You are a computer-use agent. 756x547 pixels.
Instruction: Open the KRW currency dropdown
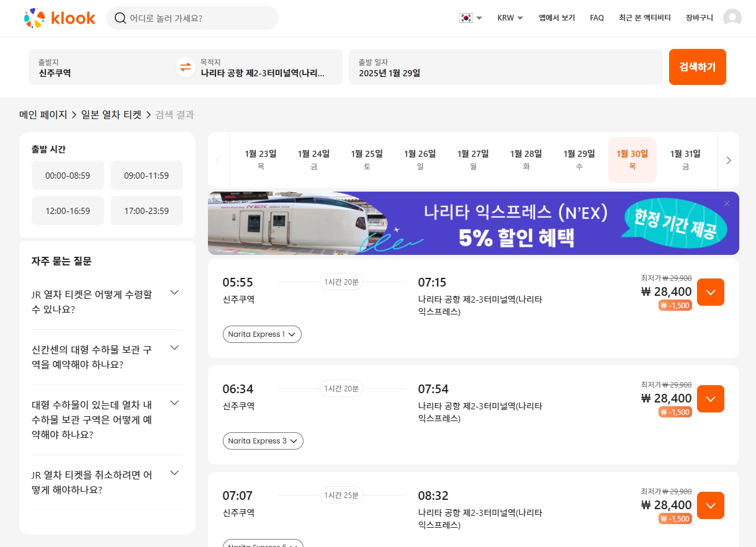(x=510, y=18)
